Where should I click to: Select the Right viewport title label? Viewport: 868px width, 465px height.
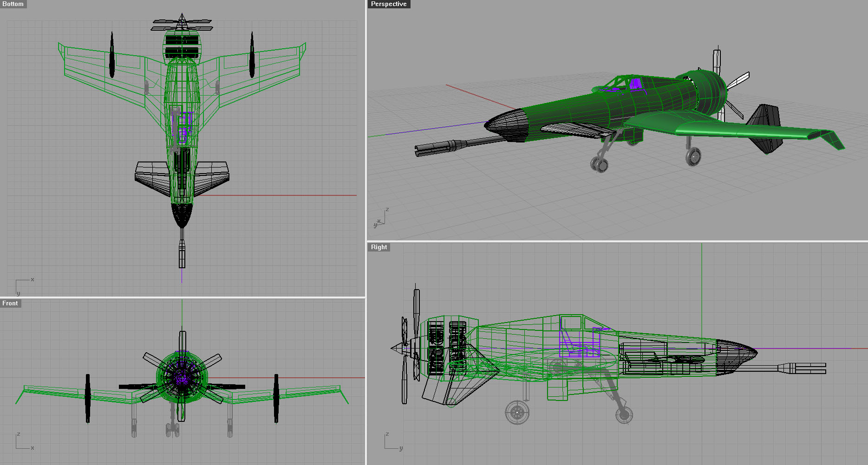(x=379, y=247)
